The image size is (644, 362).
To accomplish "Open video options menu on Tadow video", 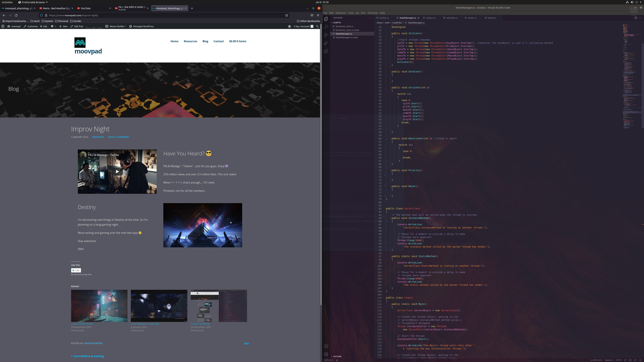I will coord(150,155).
